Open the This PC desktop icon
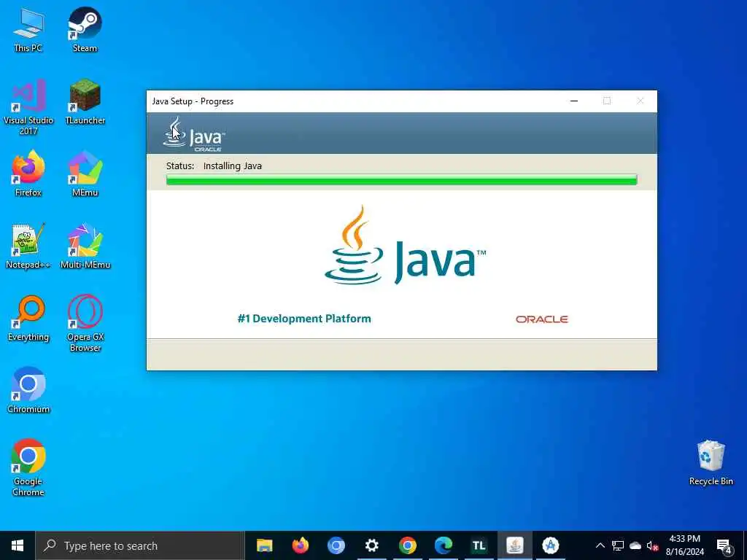The image size is (747, 560). click(x=28, y=29)
